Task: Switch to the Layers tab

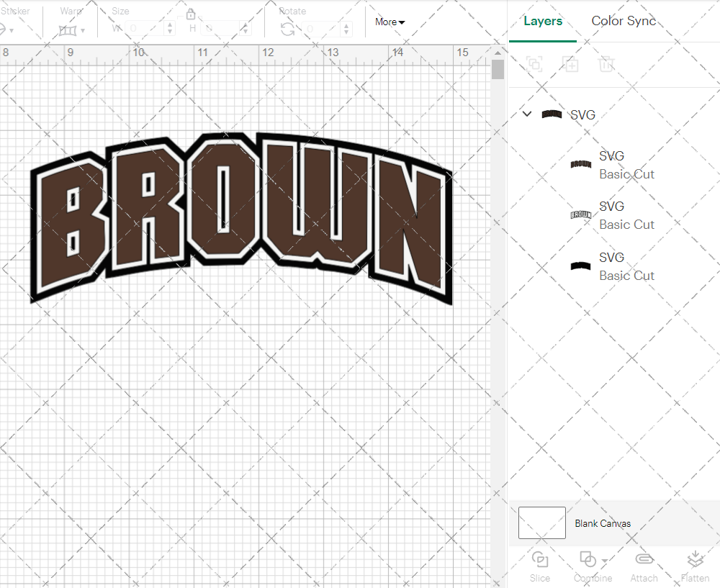Action: click(543, 21)
